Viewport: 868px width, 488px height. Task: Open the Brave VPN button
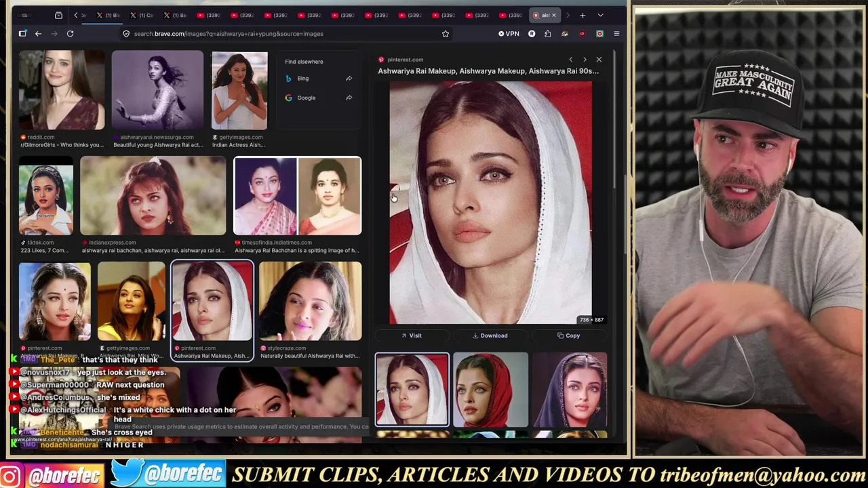coord(509,33)
